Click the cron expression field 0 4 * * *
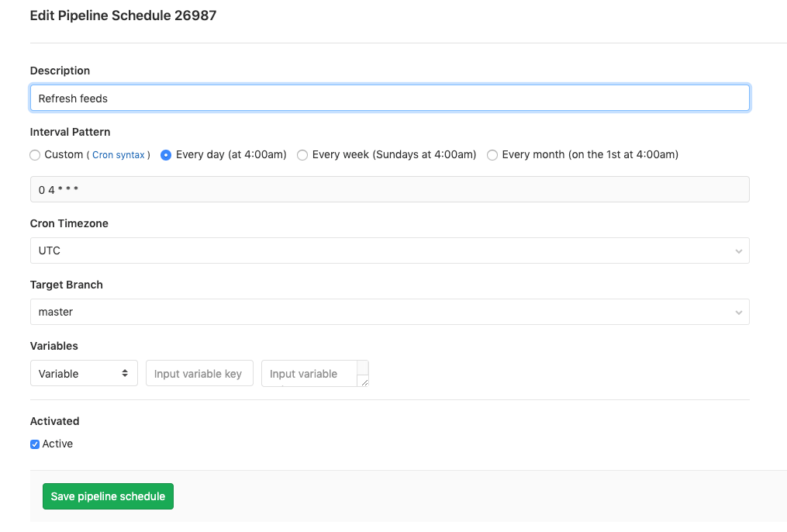787x532 pixels. tap(388, 189)
